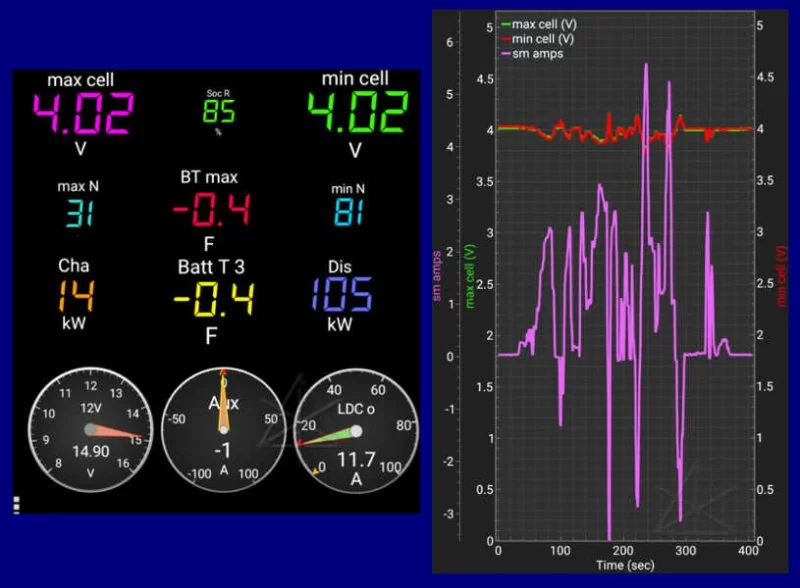
Task: Open the three-dot menu at bottom left
Action: (x=16, y=505)
